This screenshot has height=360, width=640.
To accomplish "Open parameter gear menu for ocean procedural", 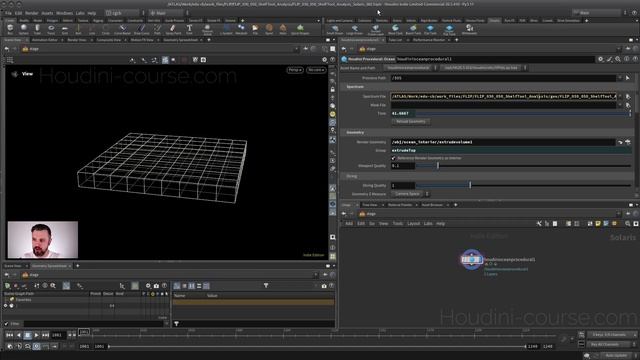I will click(x=601, y=59).
